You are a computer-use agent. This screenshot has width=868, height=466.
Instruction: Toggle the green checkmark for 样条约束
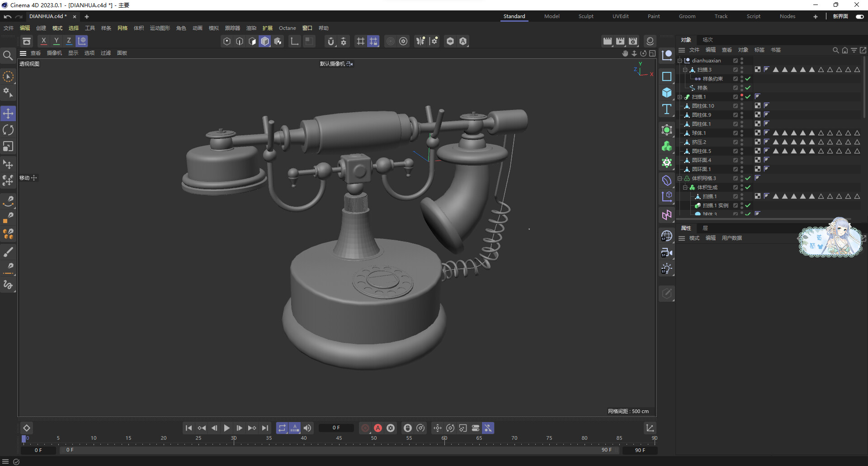(748, 79)
